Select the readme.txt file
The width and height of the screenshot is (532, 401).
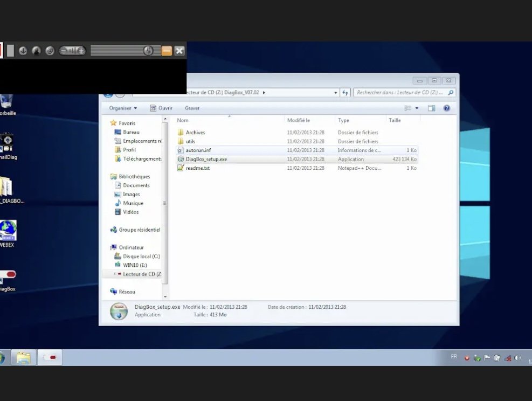coord(297,168)
